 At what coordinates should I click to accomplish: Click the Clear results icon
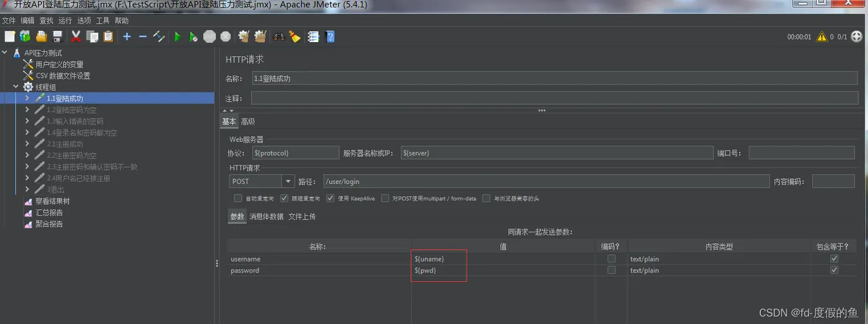(244, 37)
